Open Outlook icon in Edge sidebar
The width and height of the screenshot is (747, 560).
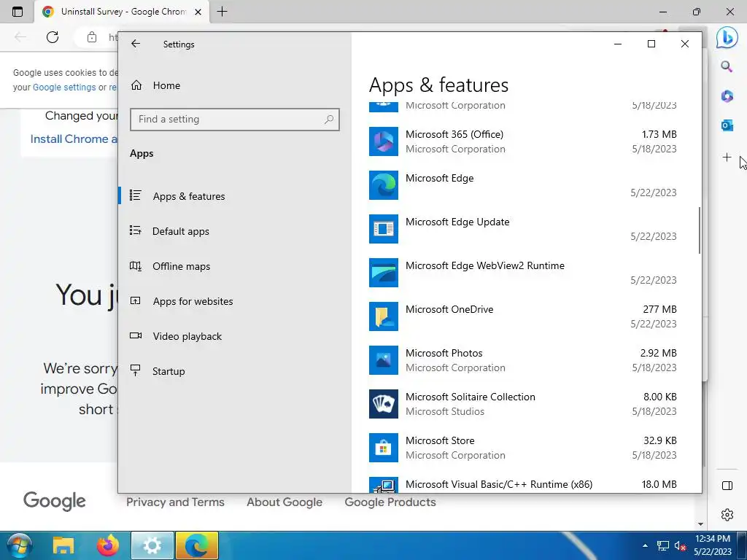[x=727, y=125]
